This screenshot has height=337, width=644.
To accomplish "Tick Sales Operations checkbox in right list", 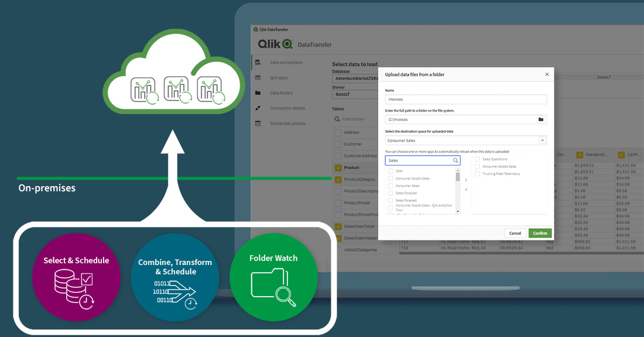I will [477, 159].
